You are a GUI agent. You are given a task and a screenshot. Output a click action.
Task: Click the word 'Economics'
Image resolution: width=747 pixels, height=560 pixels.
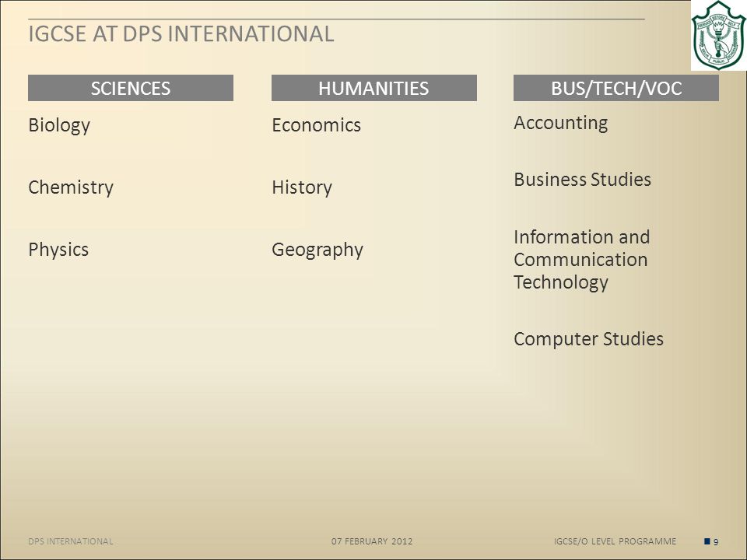[x=317, y=124]
